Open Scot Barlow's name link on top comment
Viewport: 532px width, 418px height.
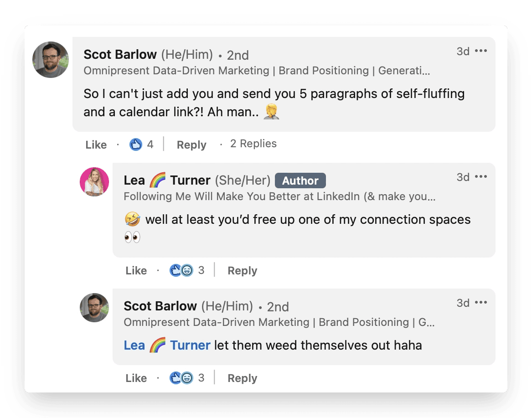pos(120,55)
